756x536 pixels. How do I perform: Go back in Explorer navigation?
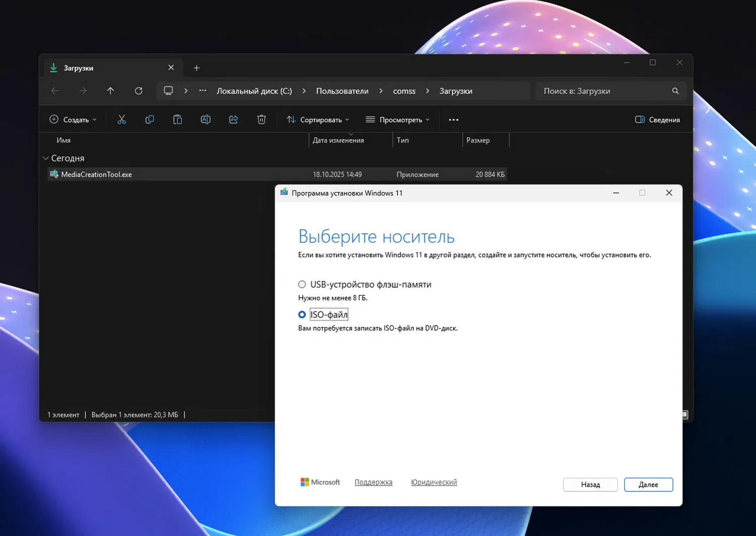[x=55, y=91]
